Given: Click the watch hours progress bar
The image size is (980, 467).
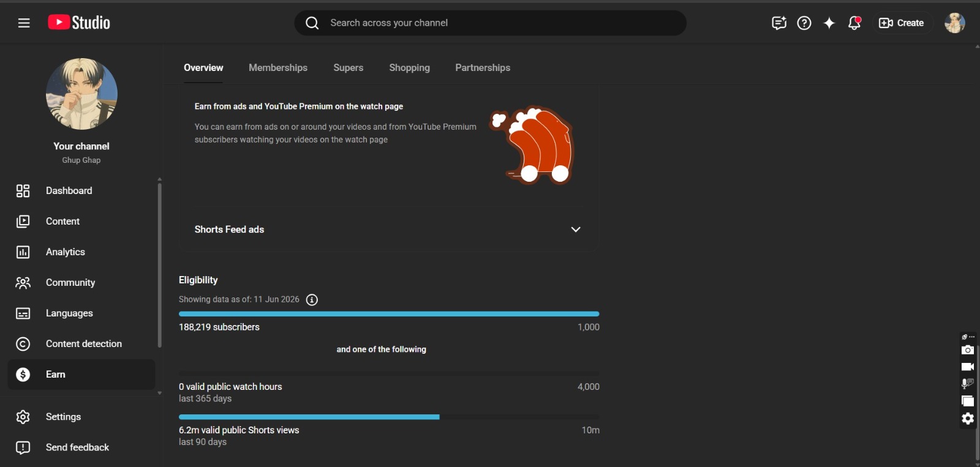Looking at the screenshot, I should pos(389,373).
